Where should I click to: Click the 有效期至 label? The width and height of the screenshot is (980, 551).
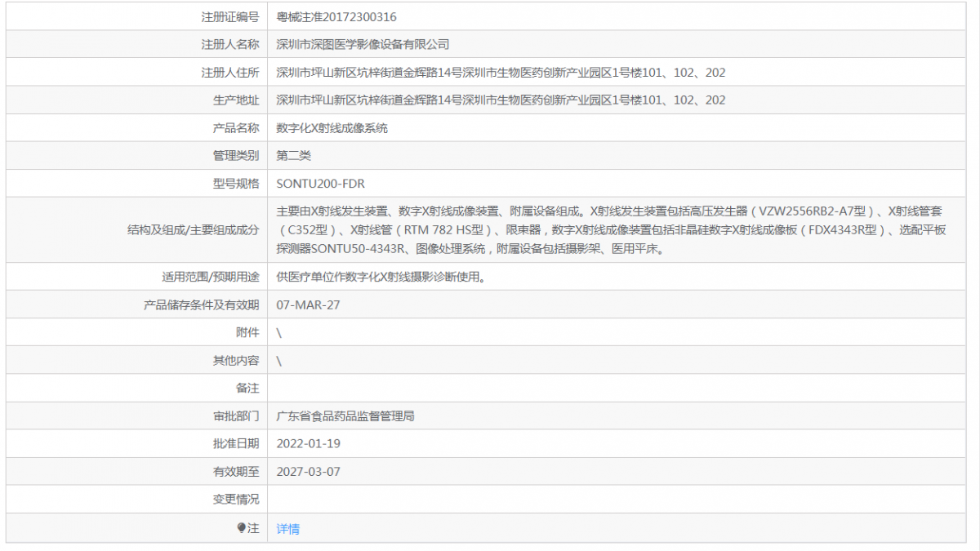236,472
